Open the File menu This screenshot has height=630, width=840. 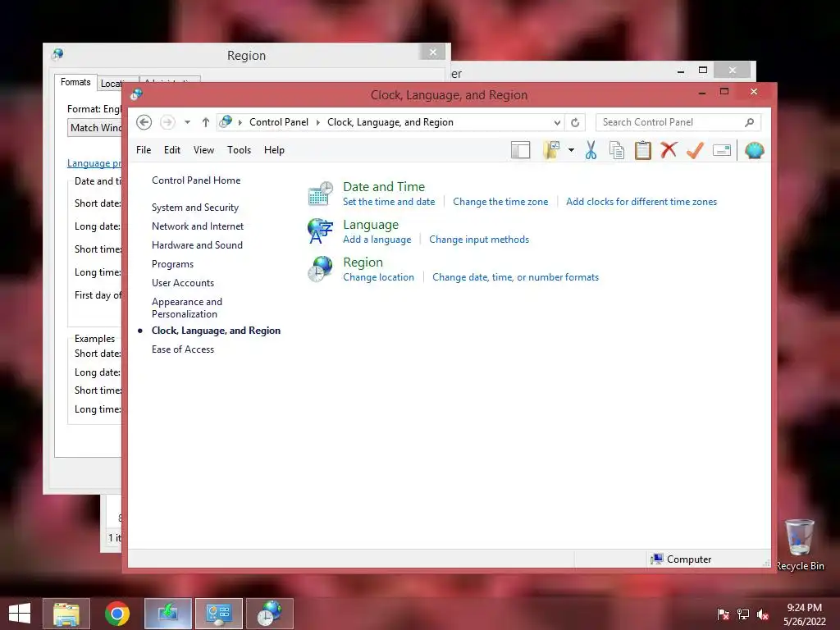144,150
